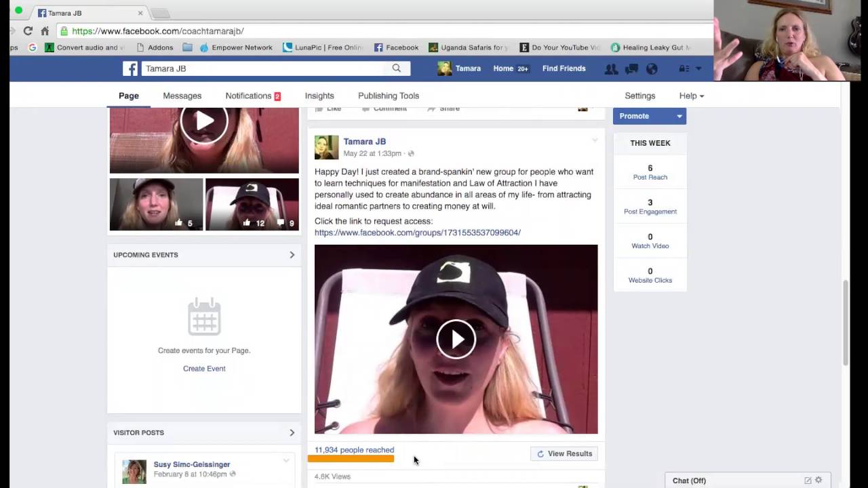Open the Promote dropdown arrow

679,116
